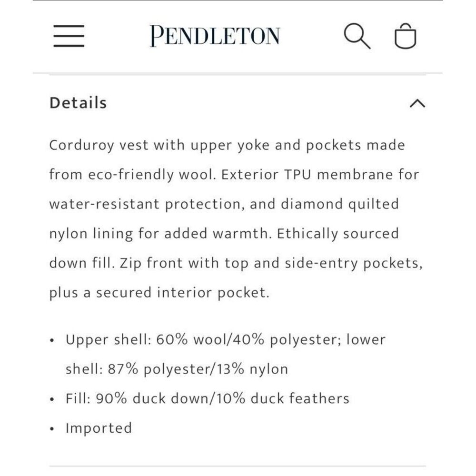Open the hamburger navigation menu

click(69, 35)
